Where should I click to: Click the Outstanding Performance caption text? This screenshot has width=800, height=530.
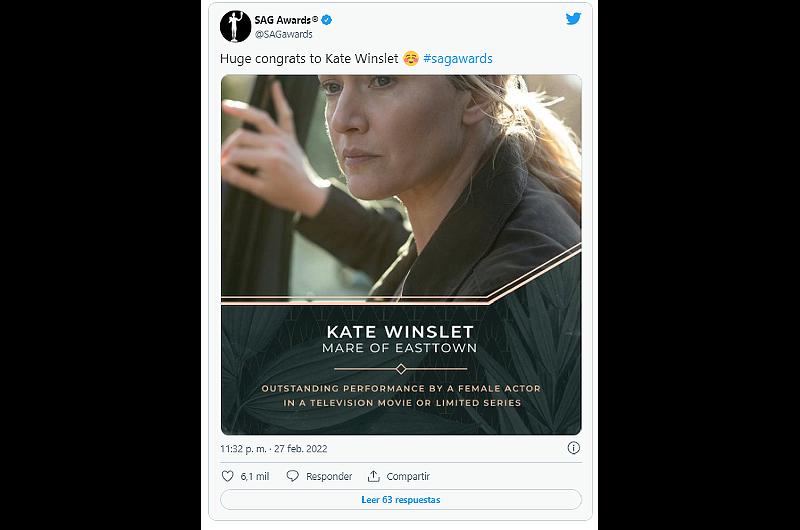[x=401, y=395]
